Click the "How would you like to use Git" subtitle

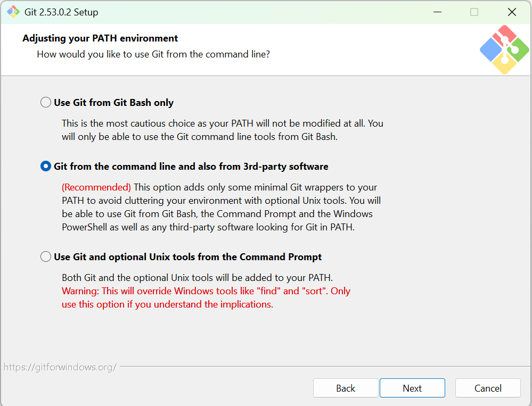pyautogui.click(x=153, y=54)
